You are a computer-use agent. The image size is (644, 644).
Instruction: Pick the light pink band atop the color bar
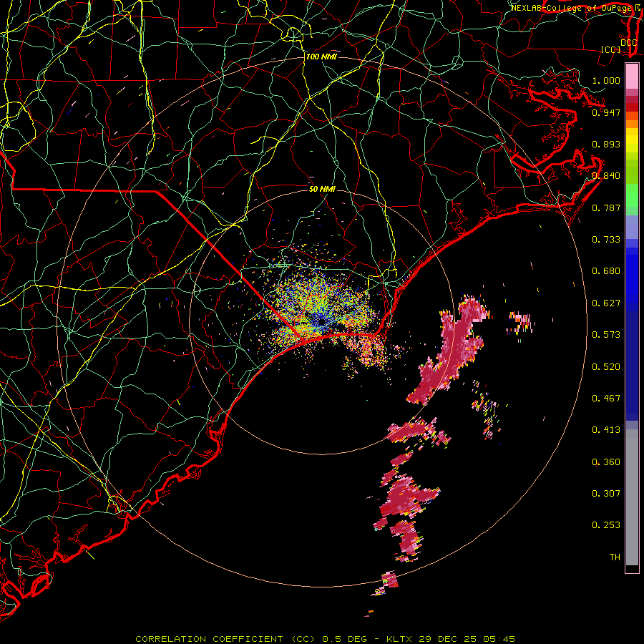coord(632,77)
